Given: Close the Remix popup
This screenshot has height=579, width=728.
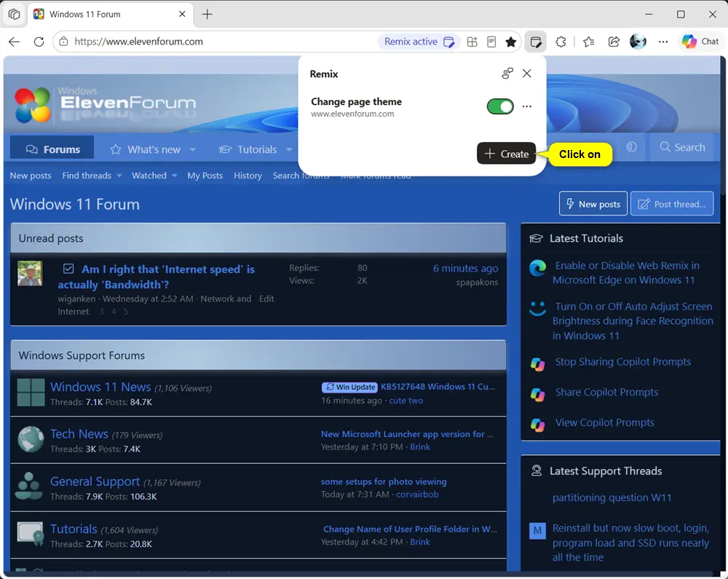Looking at the screenshot, I should (527, 74).
